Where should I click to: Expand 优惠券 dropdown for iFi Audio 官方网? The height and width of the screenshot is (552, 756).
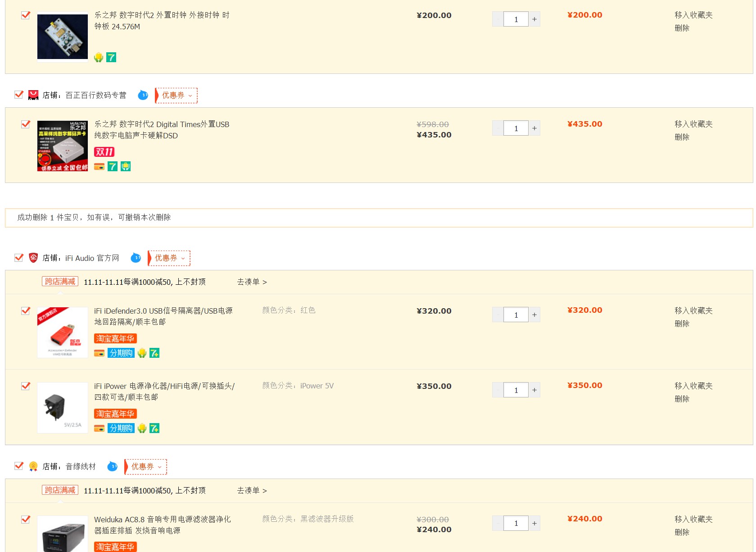click(x=169, y=258)
